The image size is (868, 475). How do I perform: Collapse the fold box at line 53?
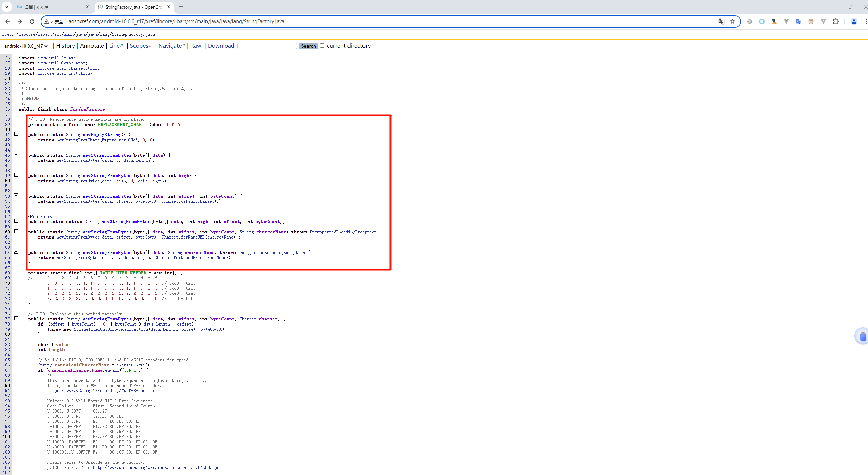tap(16, 196)
